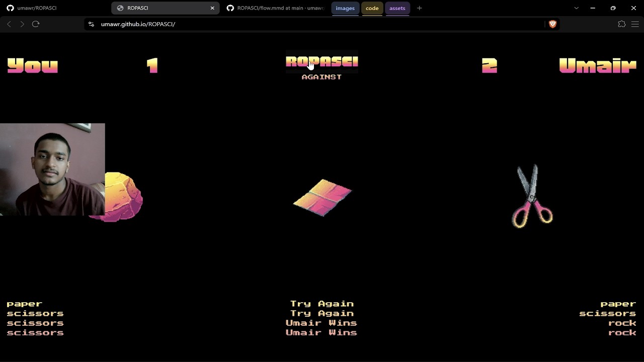
Task: Switch to the umawr/ROPASCI GitHub tab
Action: 55,8
